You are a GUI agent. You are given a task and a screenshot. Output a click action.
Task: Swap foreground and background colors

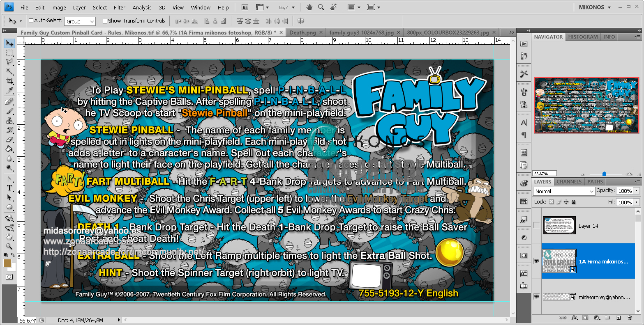(x=13, y=255)
